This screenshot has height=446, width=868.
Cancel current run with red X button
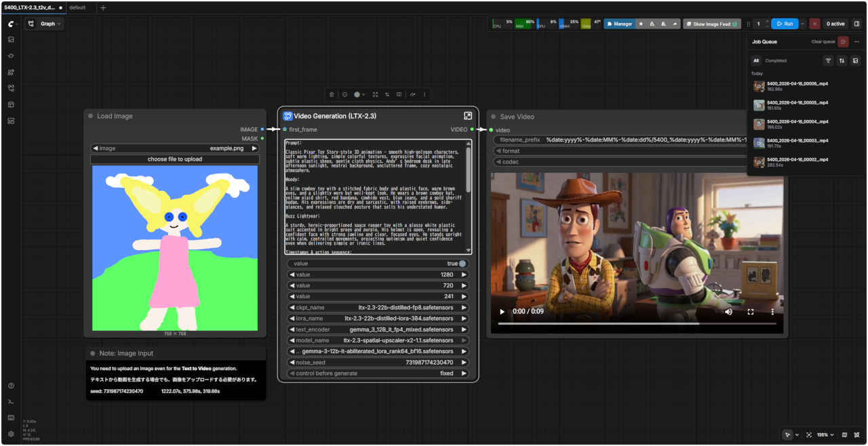[814, 24]
